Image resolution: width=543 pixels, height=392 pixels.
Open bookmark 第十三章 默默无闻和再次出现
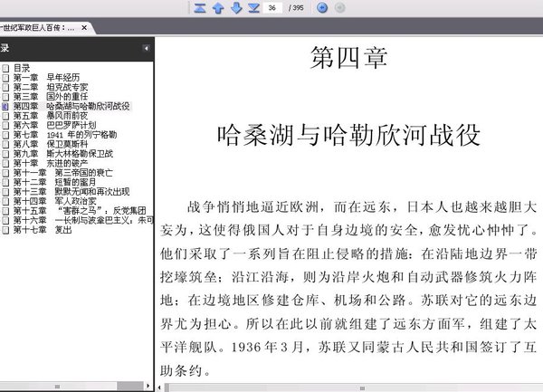pyautogui.click(x=71, y=192)
